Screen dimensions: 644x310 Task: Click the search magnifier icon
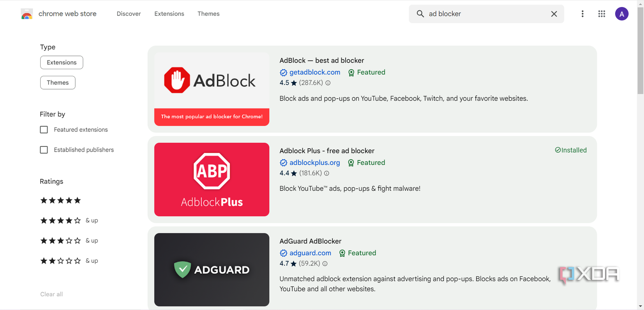coord(420,14)
